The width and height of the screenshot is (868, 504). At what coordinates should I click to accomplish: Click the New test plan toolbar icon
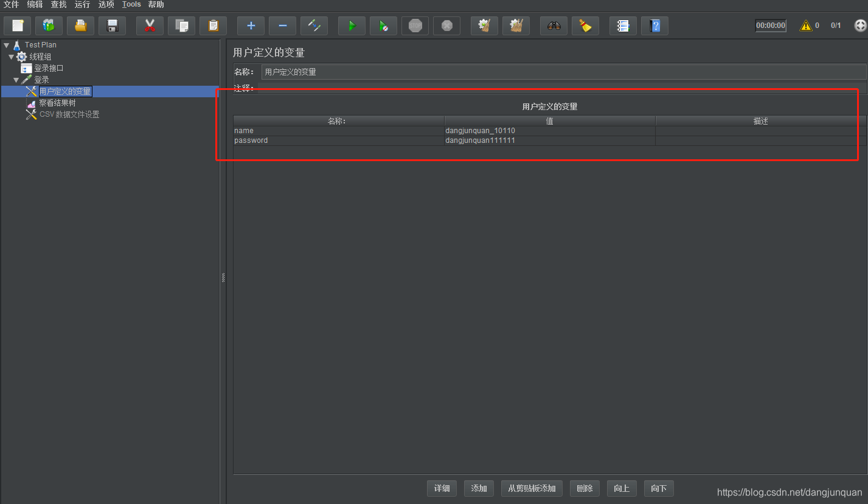(x=18, y=26)
